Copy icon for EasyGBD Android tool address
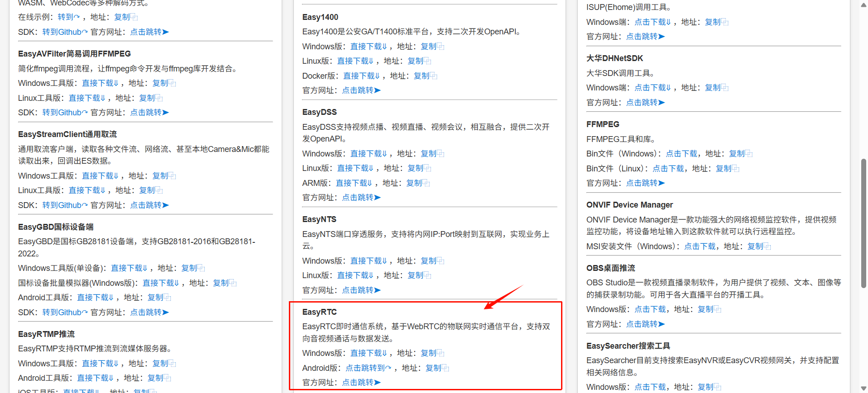868x393 pixels. coord(167,298)
